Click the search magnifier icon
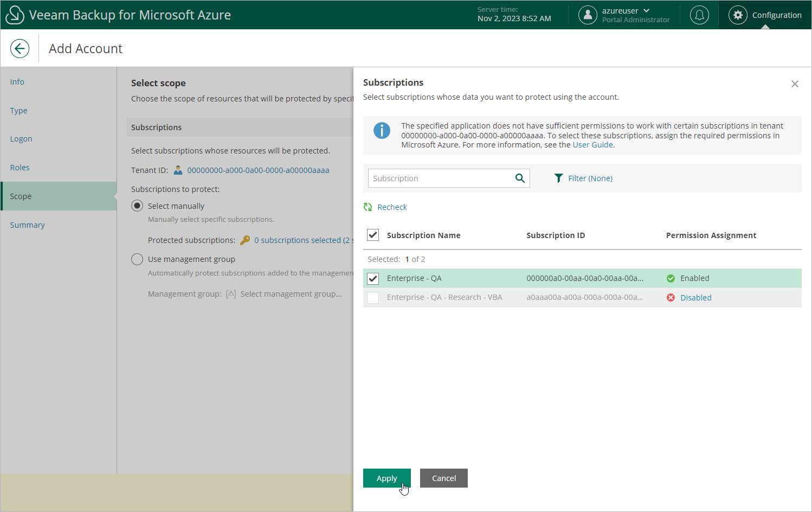 click(520, 178)
